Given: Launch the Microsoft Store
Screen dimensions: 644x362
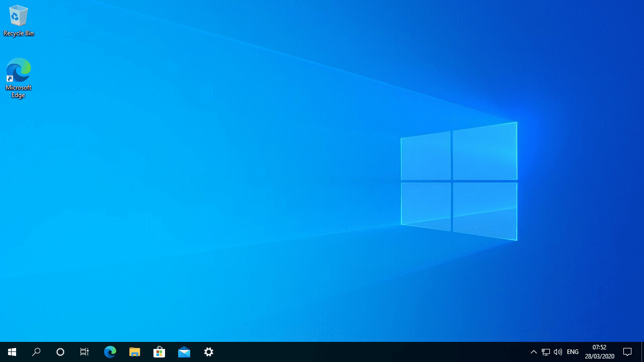Looking at the screenshot, I should [159, 351].
